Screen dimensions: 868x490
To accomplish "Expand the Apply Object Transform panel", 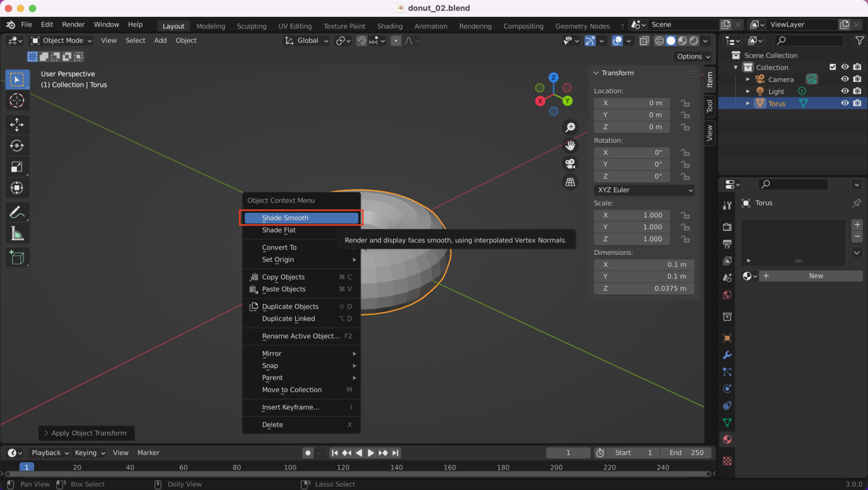I will click(86, 433).
